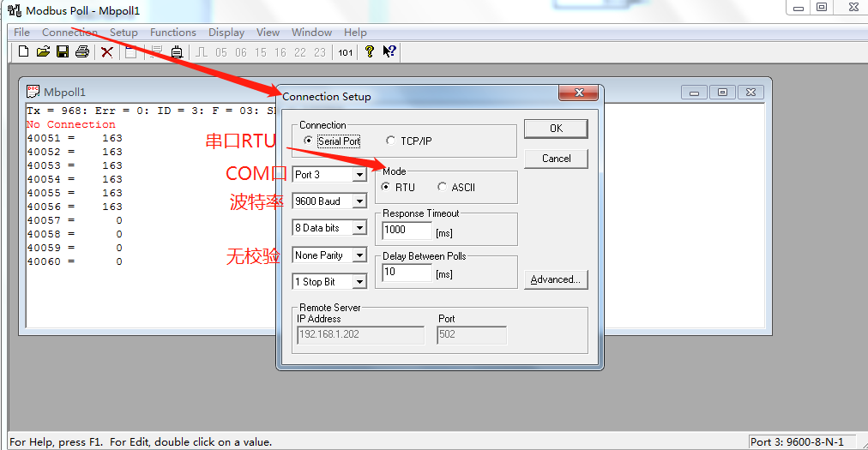Viewport: 868px width, 450px height.
Task: Confirm connection setup with OK
Action: [x=556, y=129]
